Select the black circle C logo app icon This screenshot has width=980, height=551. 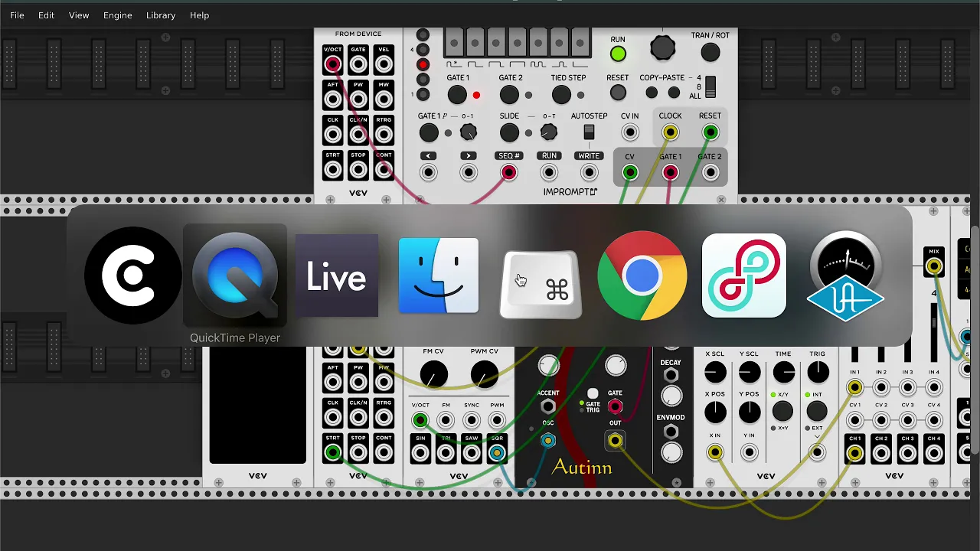(133, 276)
